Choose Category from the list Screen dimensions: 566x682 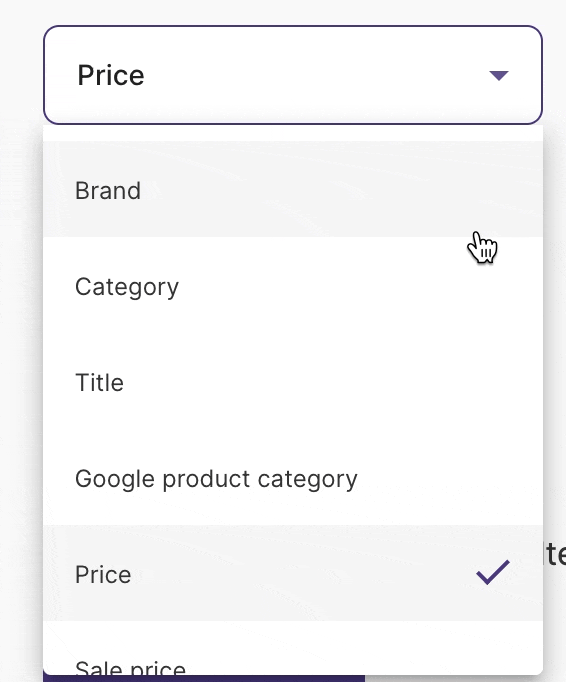coord(293,285)
